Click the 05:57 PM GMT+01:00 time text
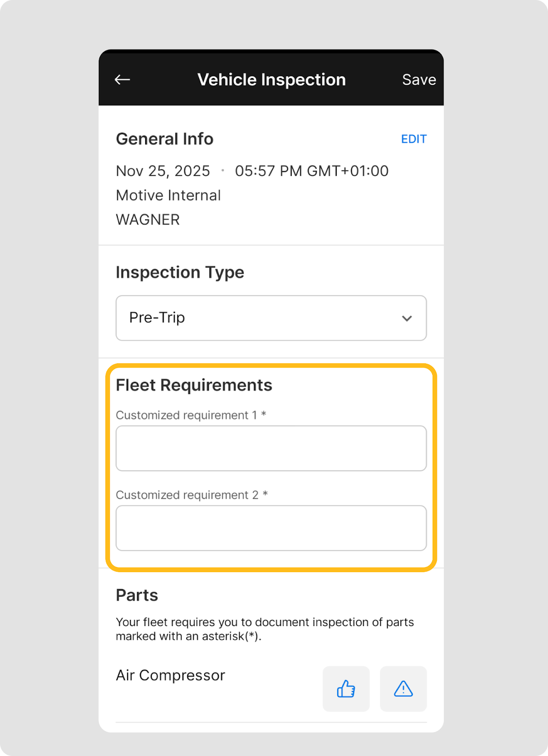 point(312,171)
